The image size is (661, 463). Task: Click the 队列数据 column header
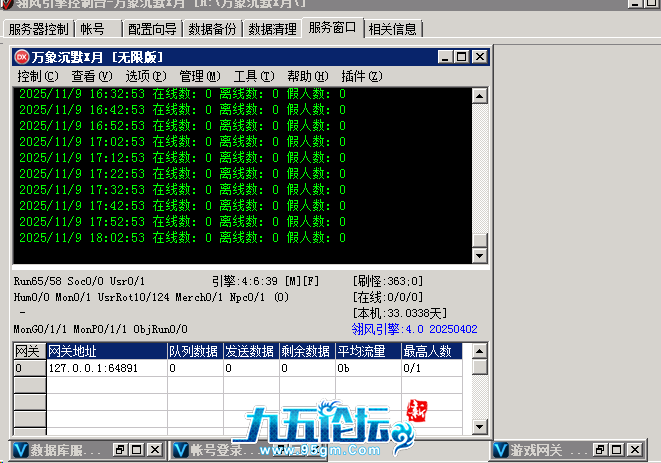(x=195, y=351)
